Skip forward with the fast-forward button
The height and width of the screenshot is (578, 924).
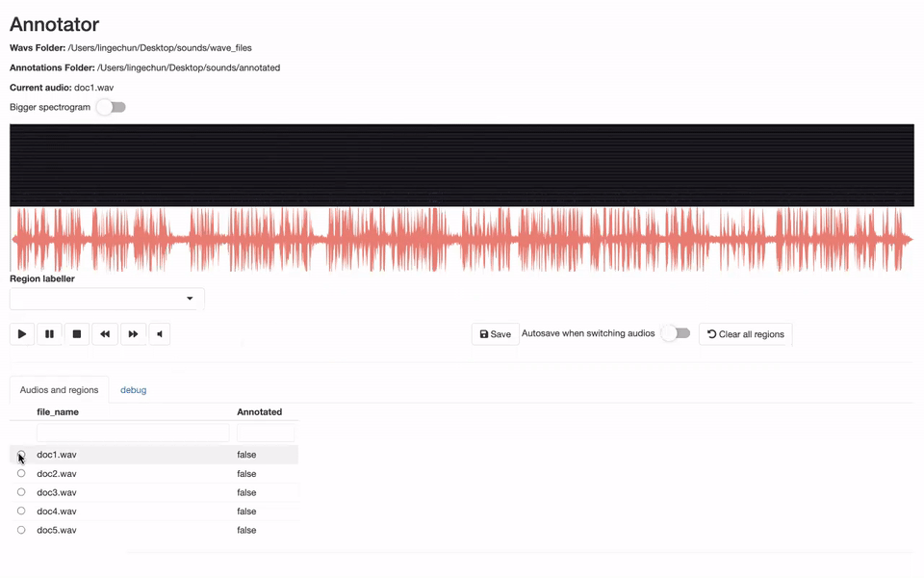[133, 334]
